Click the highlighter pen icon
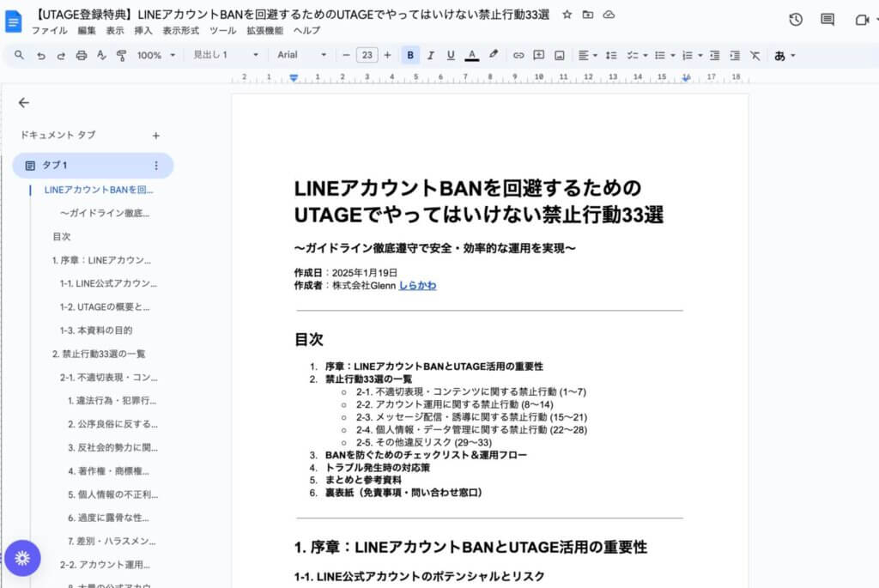 [x=494, y=55]
